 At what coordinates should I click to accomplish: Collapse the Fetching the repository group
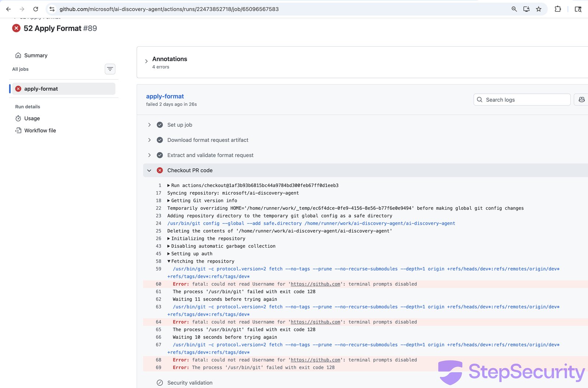pyautogui.click(x=169, y=261)
